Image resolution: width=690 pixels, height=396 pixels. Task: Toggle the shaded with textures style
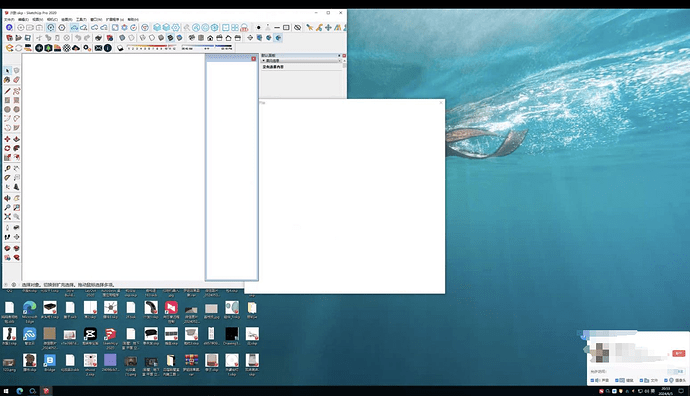(x=170, y=38)
